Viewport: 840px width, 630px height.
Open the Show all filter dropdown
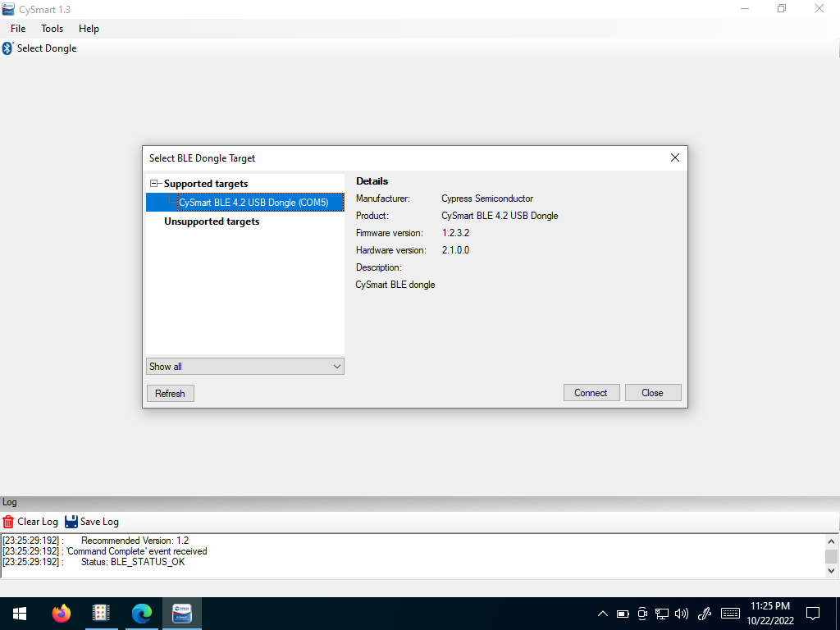point(245,367)
